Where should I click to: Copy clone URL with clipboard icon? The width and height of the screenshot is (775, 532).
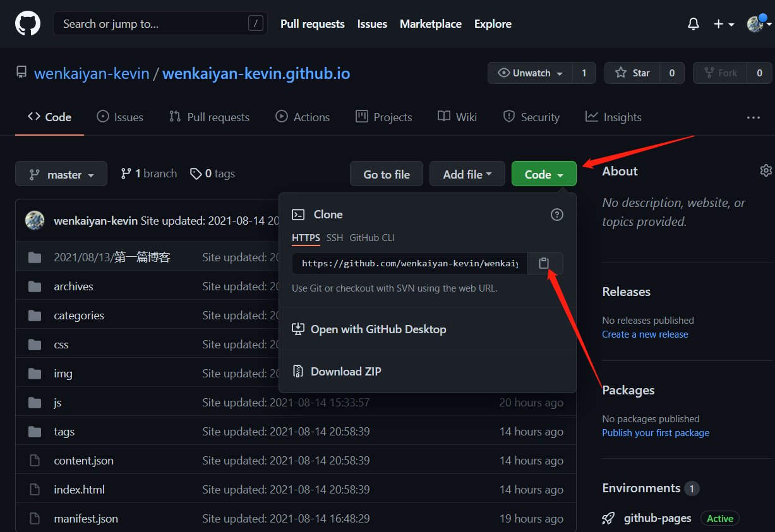[x=545, y=263]
